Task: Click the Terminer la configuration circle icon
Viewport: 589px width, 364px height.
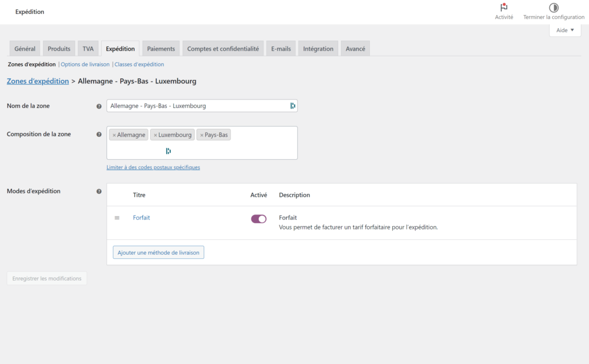Action: click(554, 7)
